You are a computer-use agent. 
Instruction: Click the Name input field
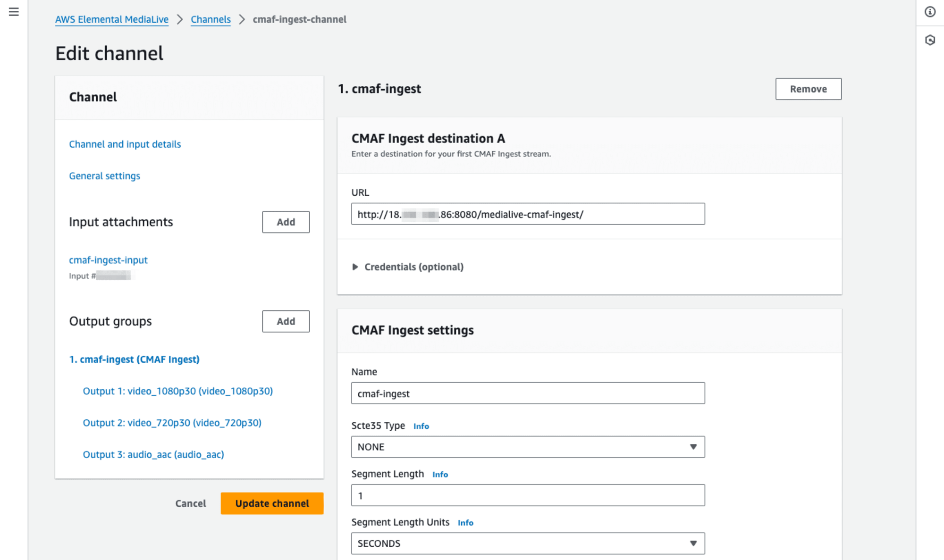[x=528, y=393]
